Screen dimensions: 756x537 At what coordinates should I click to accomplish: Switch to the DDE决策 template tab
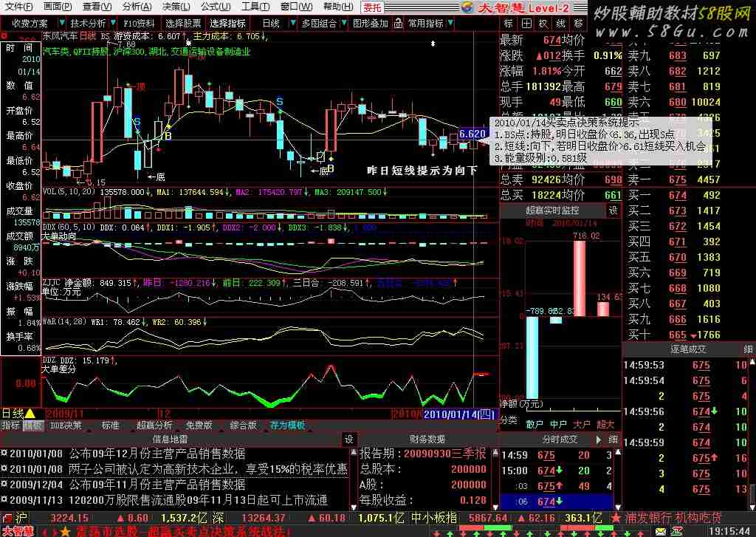click(66, 425)
